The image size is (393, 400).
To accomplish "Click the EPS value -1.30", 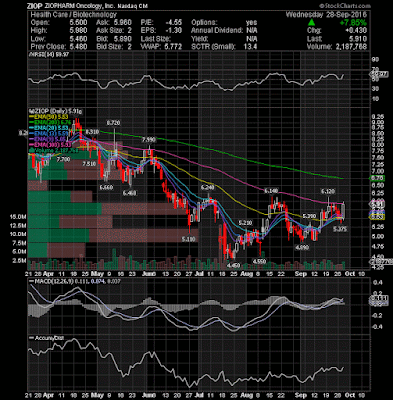I will (x=174, y=31).
